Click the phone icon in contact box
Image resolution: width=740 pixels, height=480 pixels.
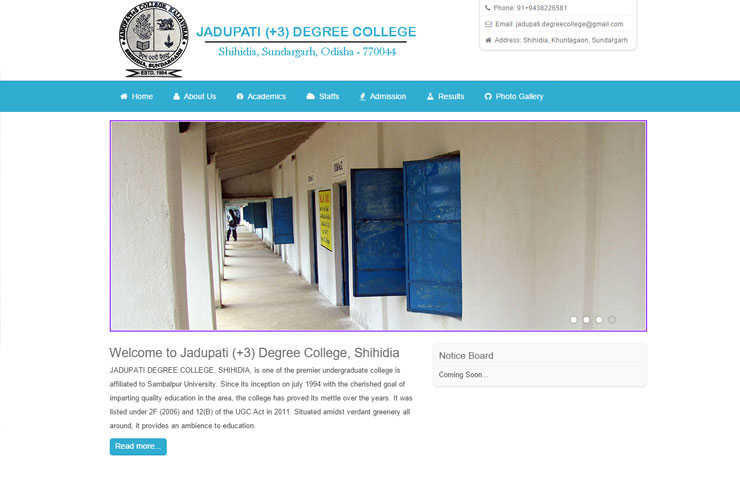pyautogui.click(x=488, y=8)
